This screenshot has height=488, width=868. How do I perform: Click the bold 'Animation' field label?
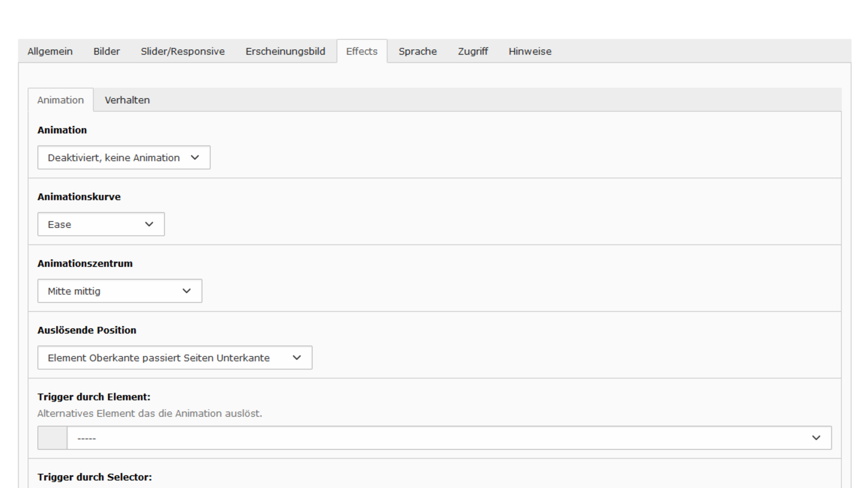pos(62,130)
